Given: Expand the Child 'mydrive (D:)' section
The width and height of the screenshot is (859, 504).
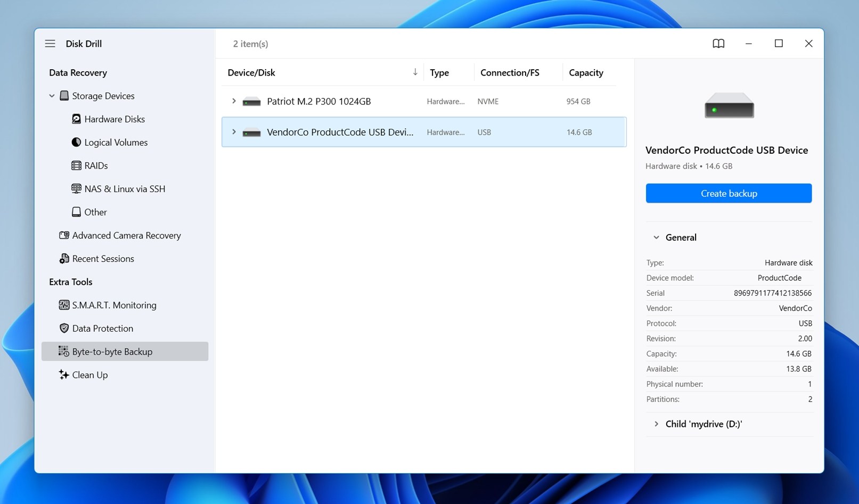Looking at the screenshot, I should (x=656, y=424).
